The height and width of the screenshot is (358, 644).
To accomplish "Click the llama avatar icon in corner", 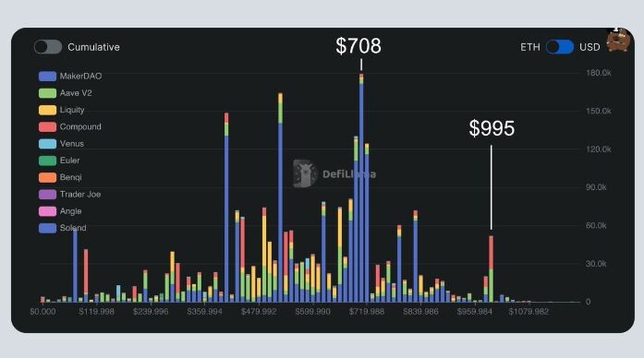I will click(x=618, y=40).
